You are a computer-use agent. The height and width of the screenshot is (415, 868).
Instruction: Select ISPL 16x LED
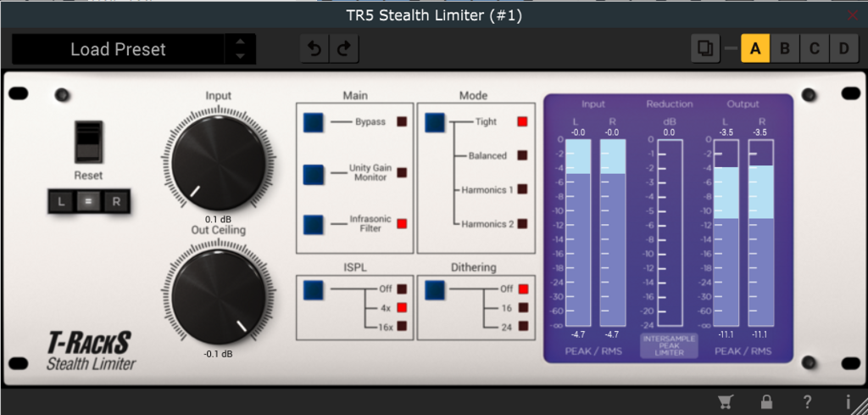[x=402, y=327]
